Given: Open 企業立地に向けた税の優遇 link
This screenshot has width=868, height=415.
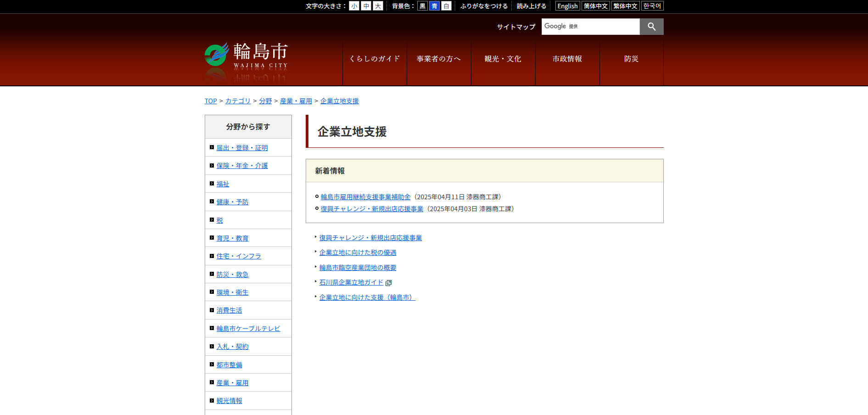Looking at the screenshot, I should coord(358,252).
